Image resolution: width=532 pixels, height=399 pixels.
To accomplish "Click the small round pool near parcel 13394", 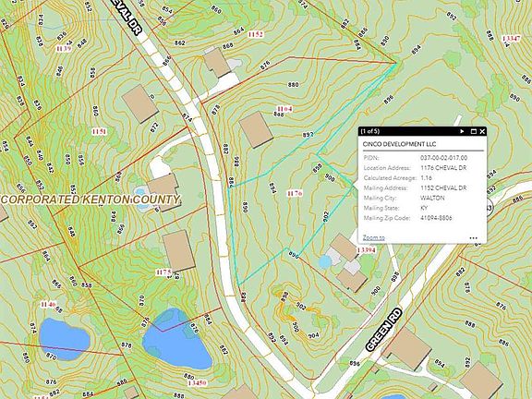I will coord(325,261).
